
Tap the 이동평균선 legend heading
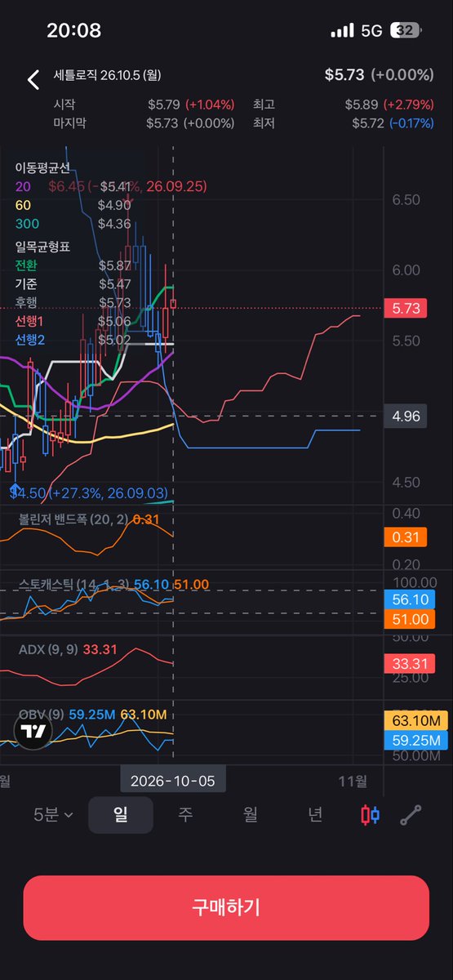coord(42,168)
